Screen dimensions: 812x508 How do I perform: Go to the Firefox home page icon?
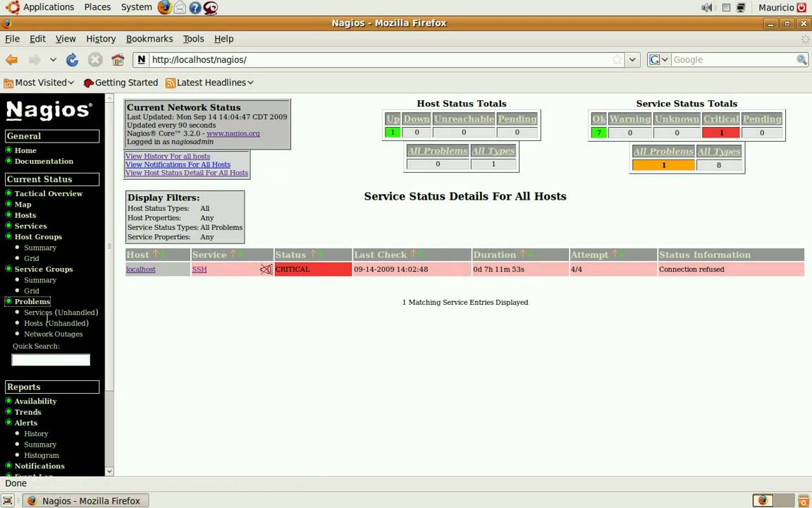[x=118, y=59]
